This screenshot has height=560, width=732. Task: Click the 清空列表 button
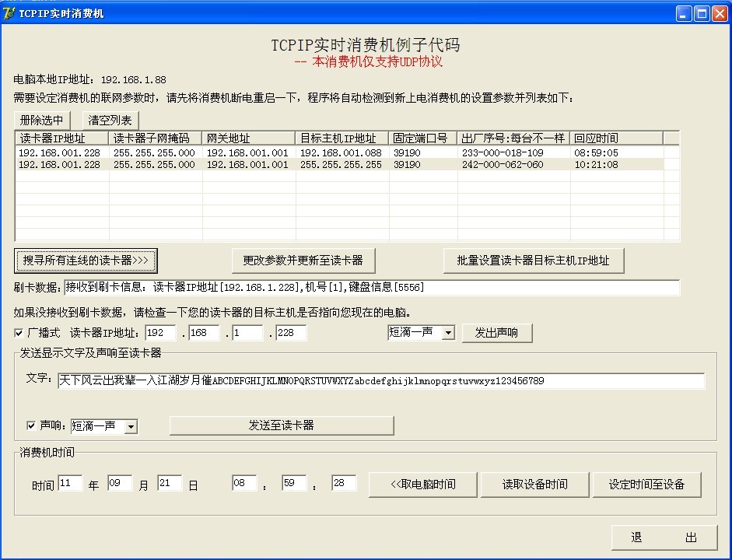[x=110, y=121]
